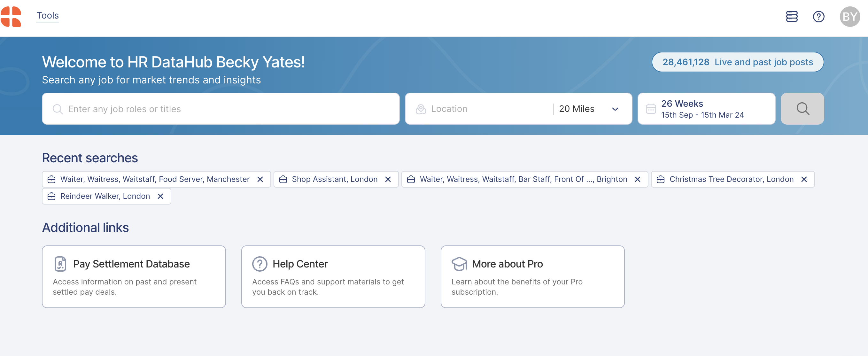The height and width of the screenshot is (356, 868).
Task: Remove the Reindeer Walker, London search chip
Action: click(x=160, y=196)
